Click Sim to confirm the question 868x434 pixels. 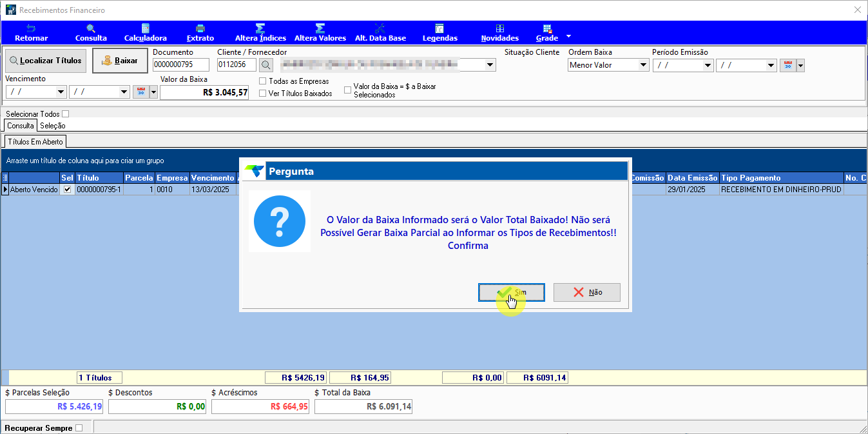click(512, 292)
